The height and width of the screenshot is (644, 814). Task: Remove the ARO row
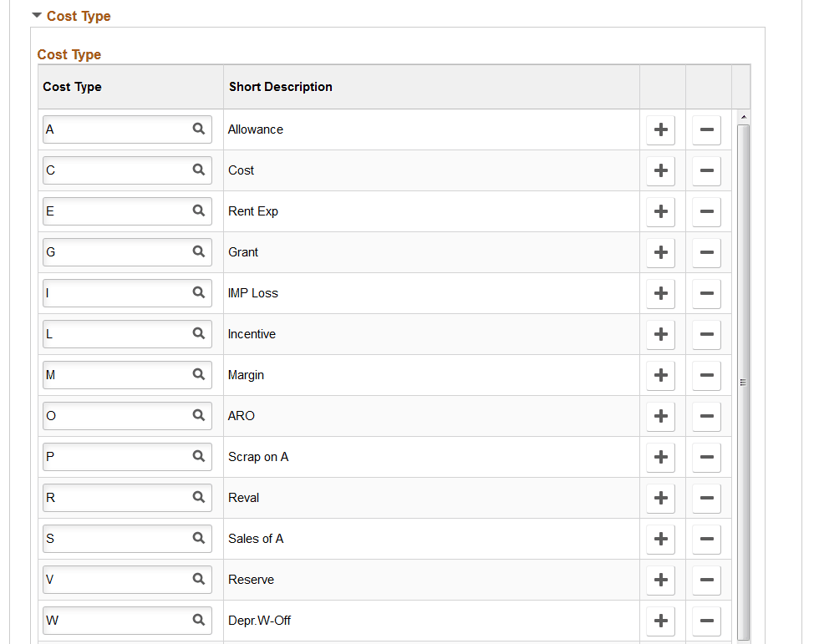[x=706, y=416]
